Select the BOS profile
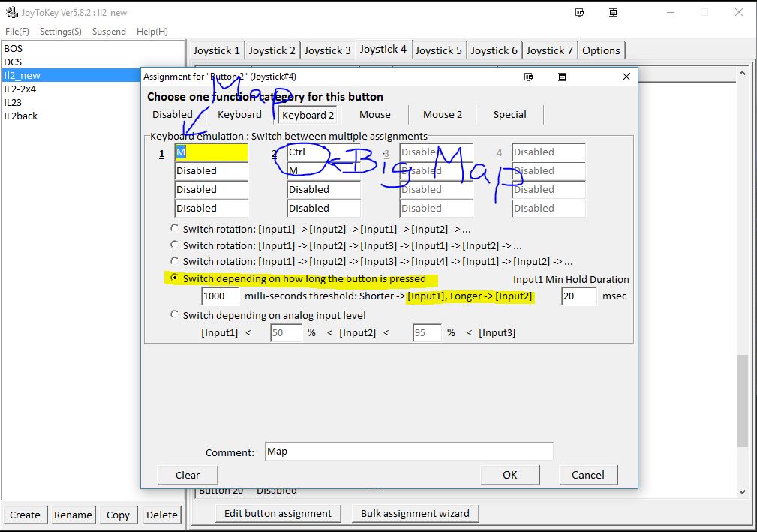This screenshot has width=757, height=532. pyautogui.click(x=93, y=48)
